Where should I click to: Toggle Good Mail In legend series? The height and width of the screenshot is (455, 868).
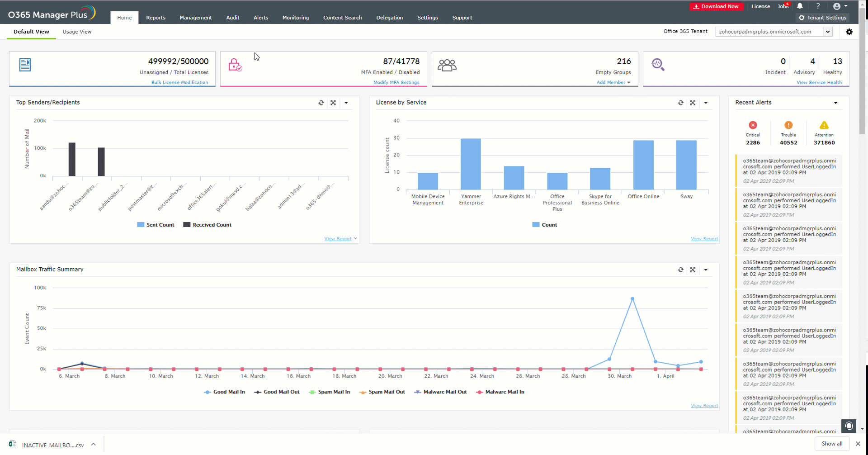click(x=224, y=392)
